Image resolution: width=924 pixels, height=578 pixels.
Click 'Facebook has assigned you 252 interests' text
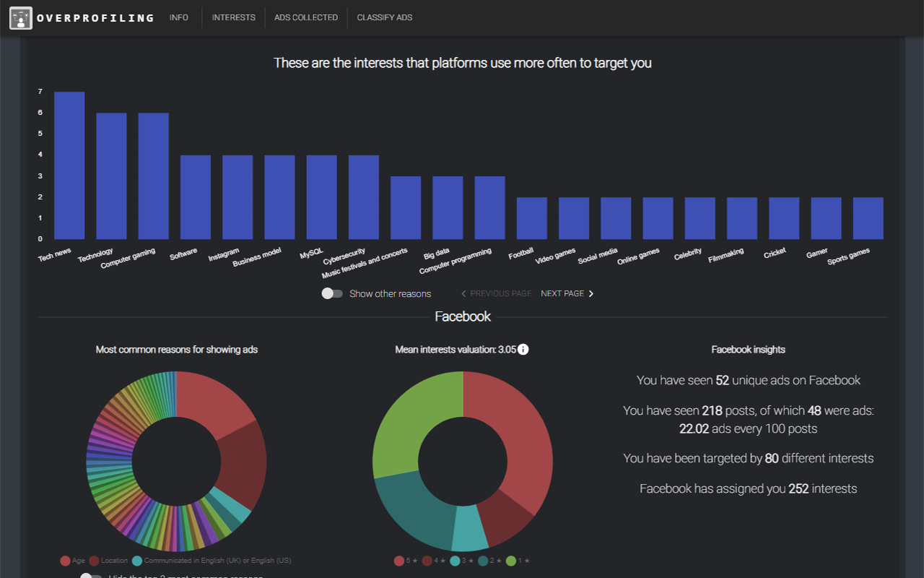[749, 488]
